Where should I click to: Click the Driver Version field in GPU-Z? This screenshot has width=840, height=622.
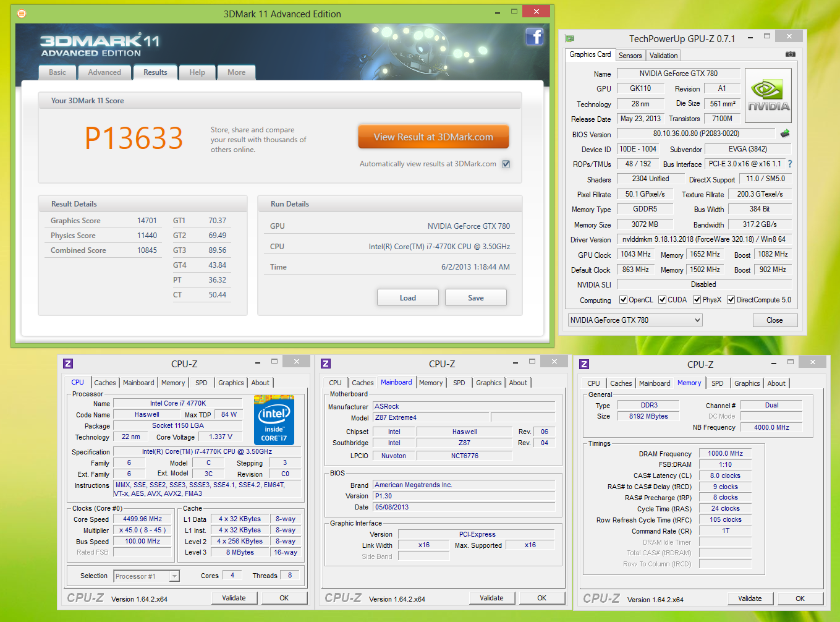pos(704,239)
